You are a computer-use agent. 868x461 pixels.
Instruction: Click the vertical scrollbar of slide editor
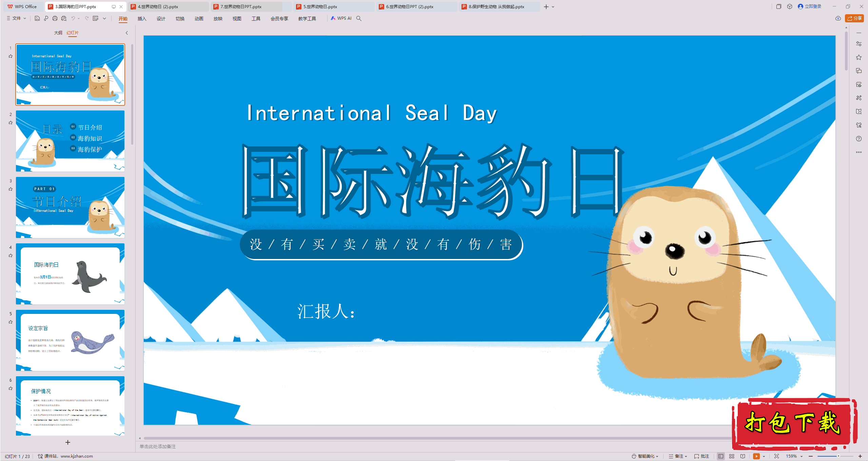[846, 51]
